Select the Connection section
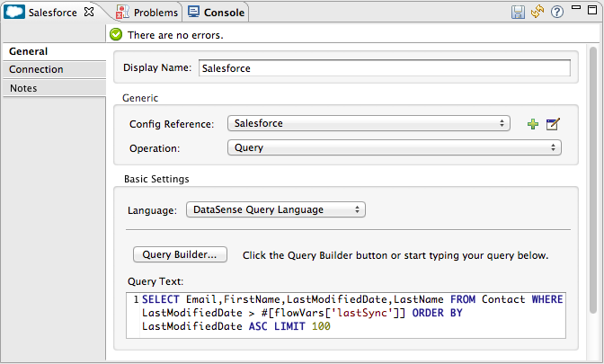The height and width of the screenshot is (364, 604). [54, 70]
